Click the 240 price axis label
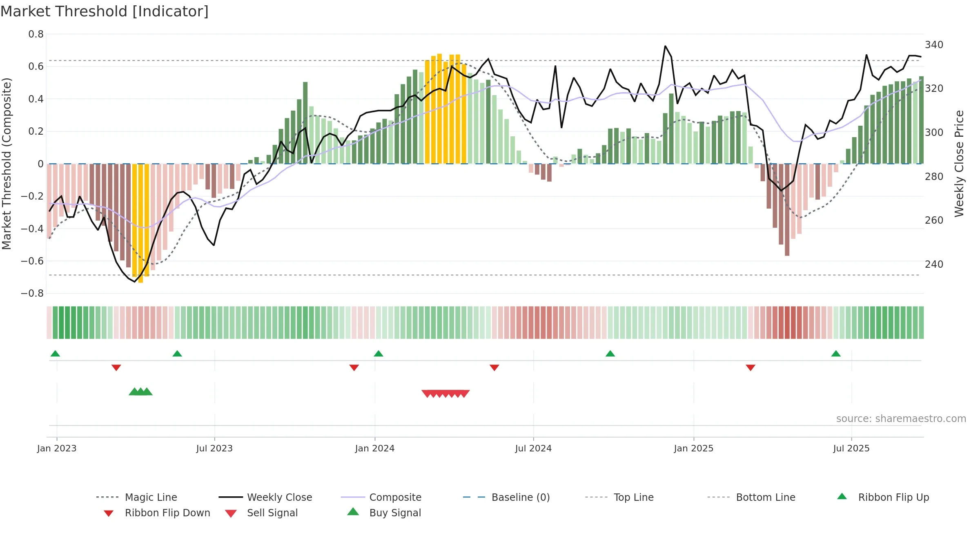Image resolution: width=980 pixels, height=551 pixels. coord(934,264)
